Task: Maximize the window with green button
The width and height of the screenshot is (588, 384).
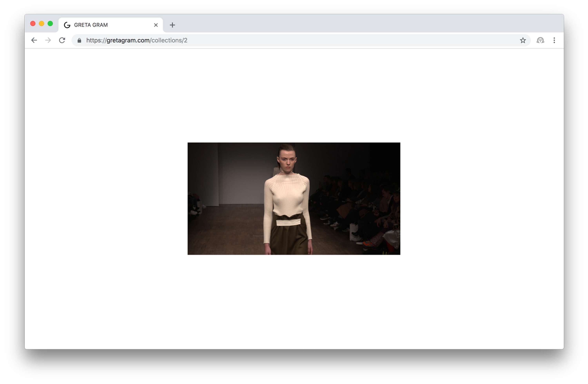Action: click(50, 24)
